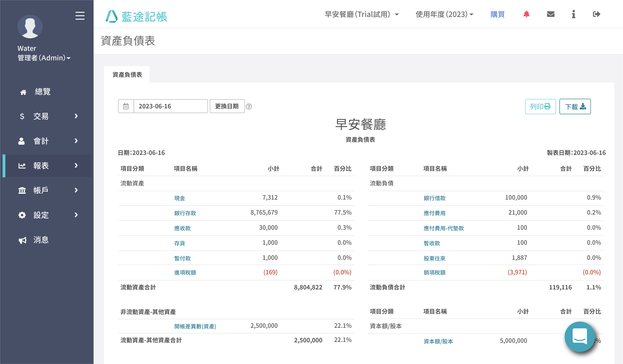Open the info icon in header
Viewport: 623px width, 364px height.
pyautogui.click(x=574, y=14)
